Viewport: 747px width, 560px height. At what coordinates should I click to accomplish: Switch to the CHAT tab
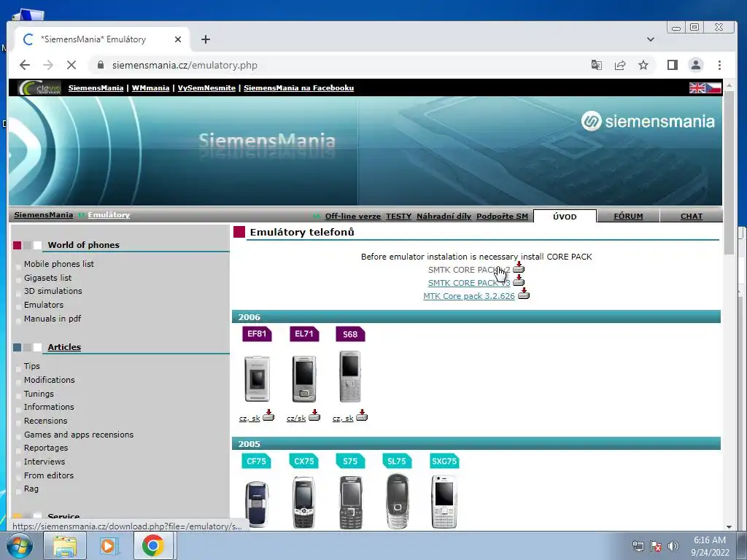[x=692, y=216]
